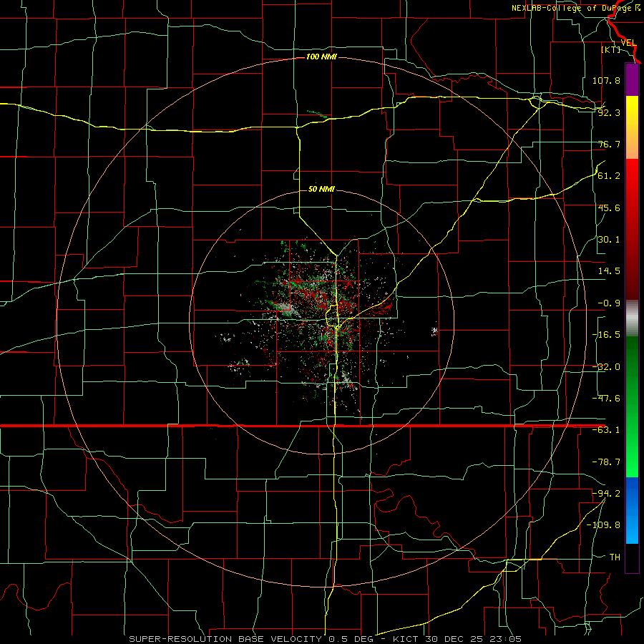Viewport: 644px width, 644px height.
Task: Click the -47.6 velocity scale value
Action: click(x=606, y=399)
